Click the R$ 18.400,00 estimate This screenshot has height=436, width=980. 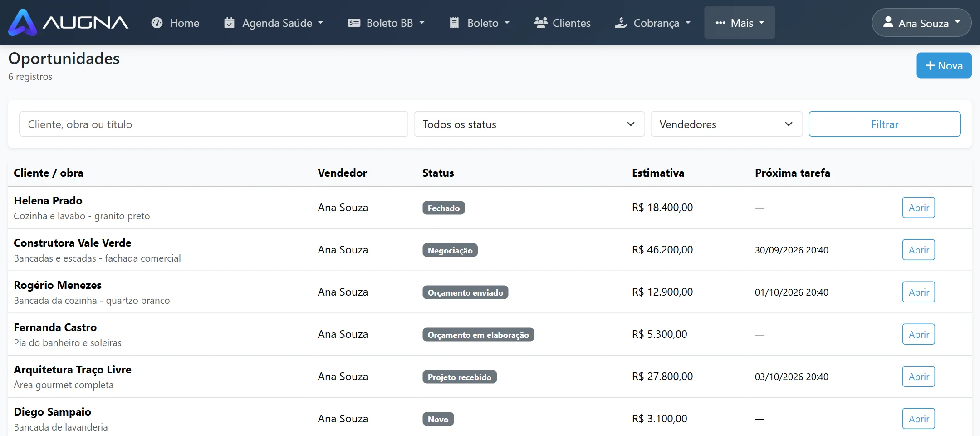tap(662, 208)
